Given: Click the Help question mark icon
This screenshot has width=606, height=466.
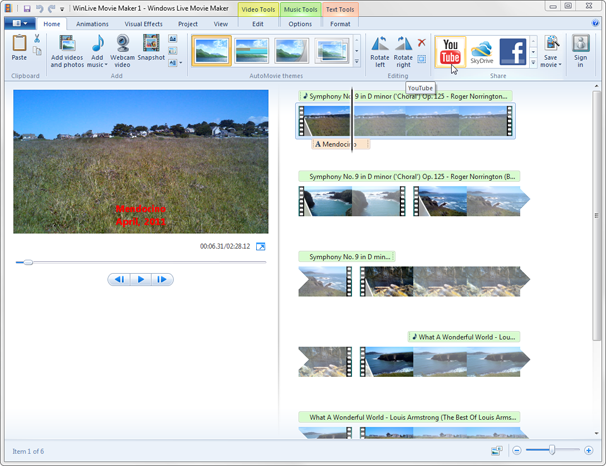Looking at the screenshot, I should 596,23.
